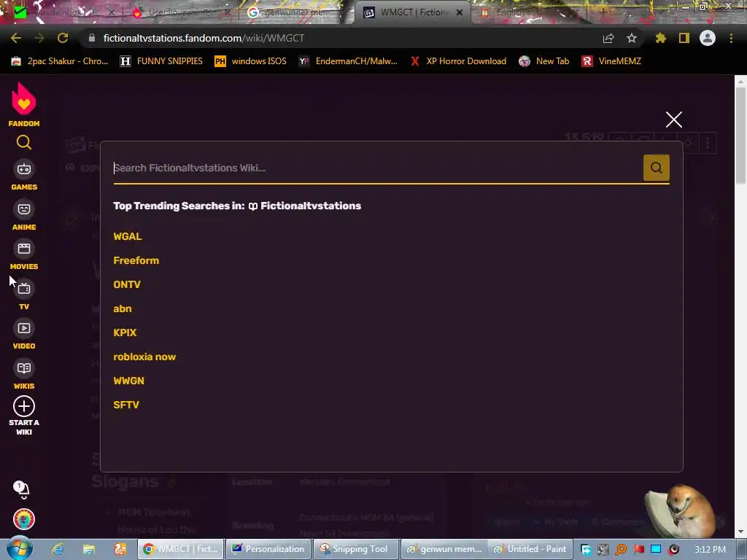Open XP Horror Download bookmark
Image resolution: width=747 pixels, height=560 pixels.
click(x=458, y=61)
